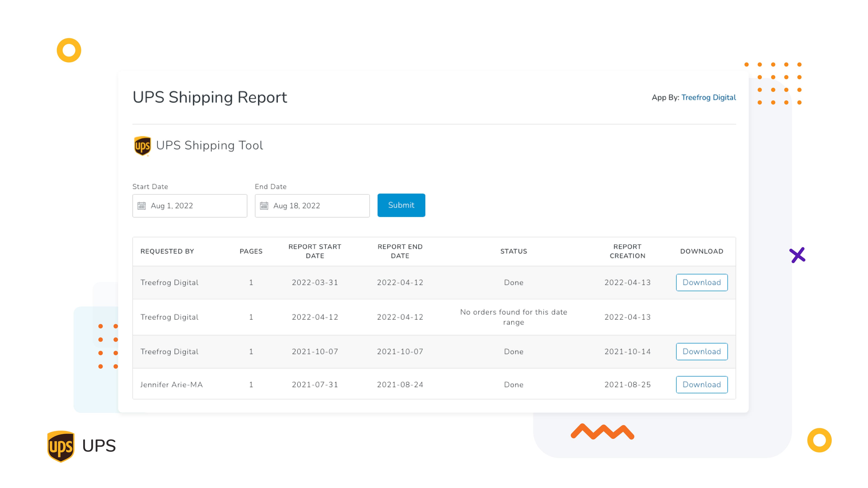
Task: Click the 'No orders found for this date range' status
Action: coord(514,317)
